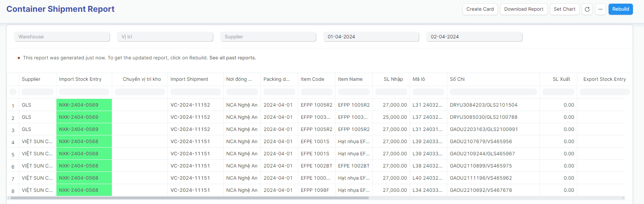This screenshot has height=204, width=644.
Task: Click the refresh report icon
Action: pyautogui.click(x=587, y=9)
